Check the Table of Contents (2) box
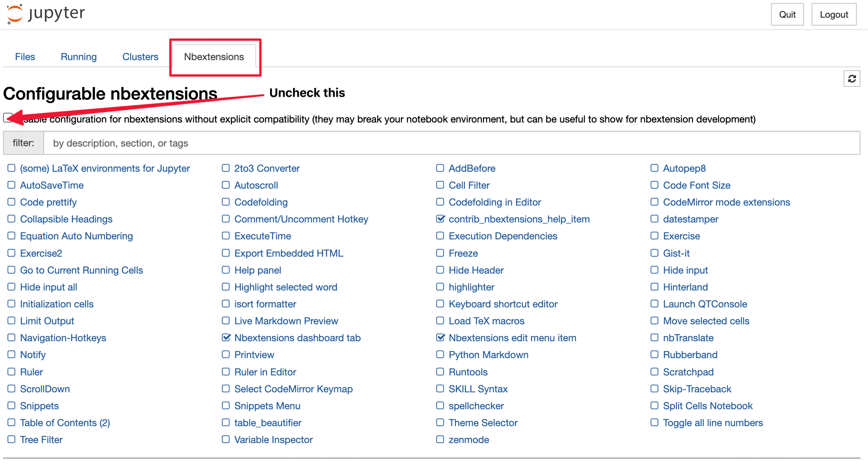Screen dimensions: 868x475 coord(11,422)
